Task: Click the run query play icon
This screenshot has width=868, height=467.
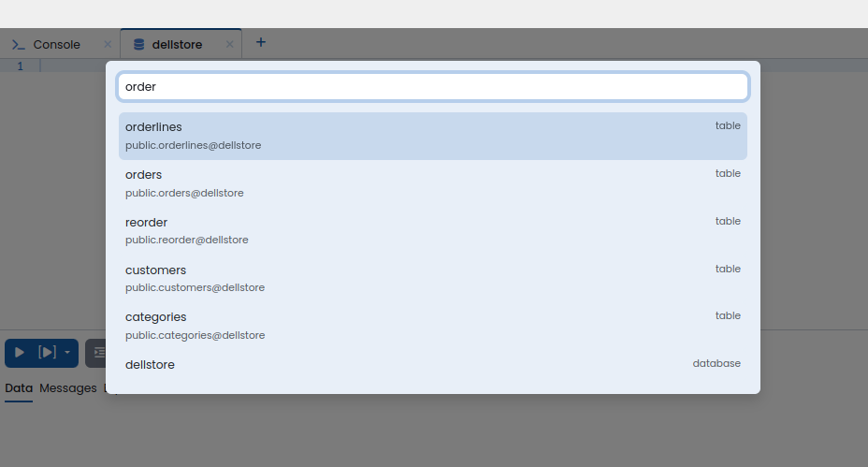Action: [20, 353]
